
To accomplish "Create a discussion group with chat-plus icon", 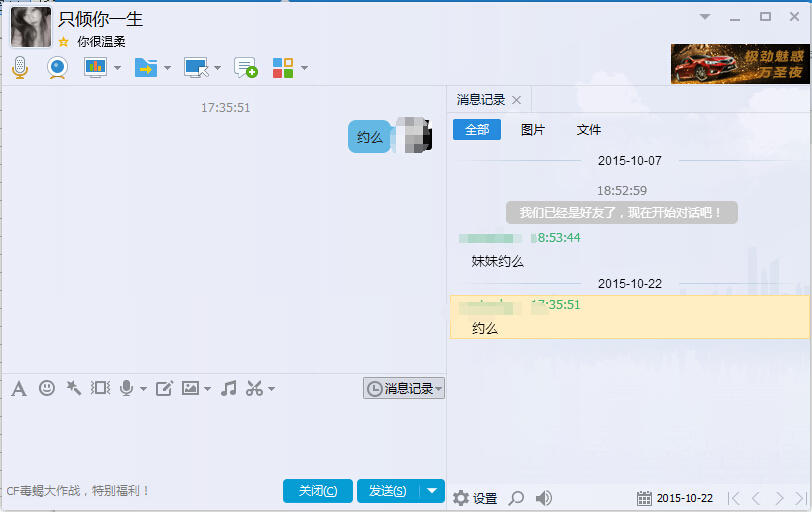I will (245, 68).
